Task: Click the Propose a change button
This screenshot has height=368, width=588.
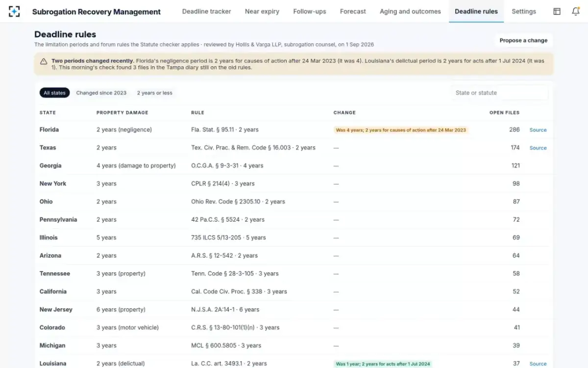Action: [x=523, y=40]
